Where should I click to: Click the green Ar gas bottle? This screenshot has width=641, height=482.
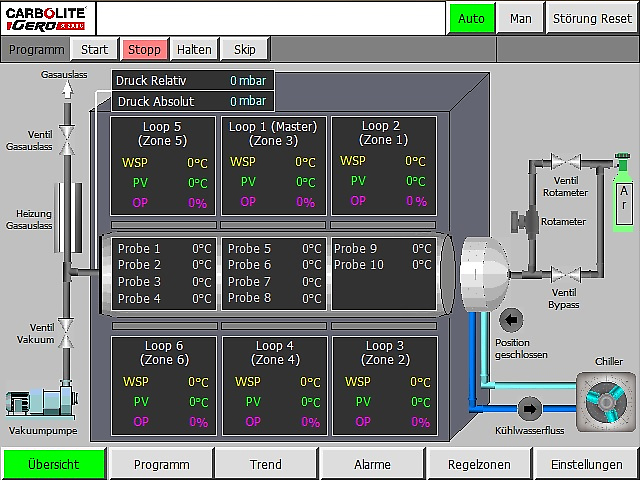[623, 193]
